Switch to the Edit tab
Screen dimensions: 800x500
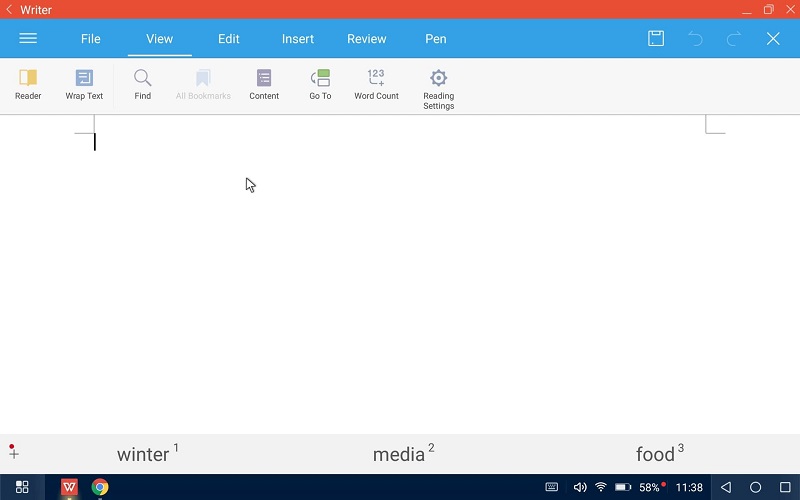click(x=229, y=39)
